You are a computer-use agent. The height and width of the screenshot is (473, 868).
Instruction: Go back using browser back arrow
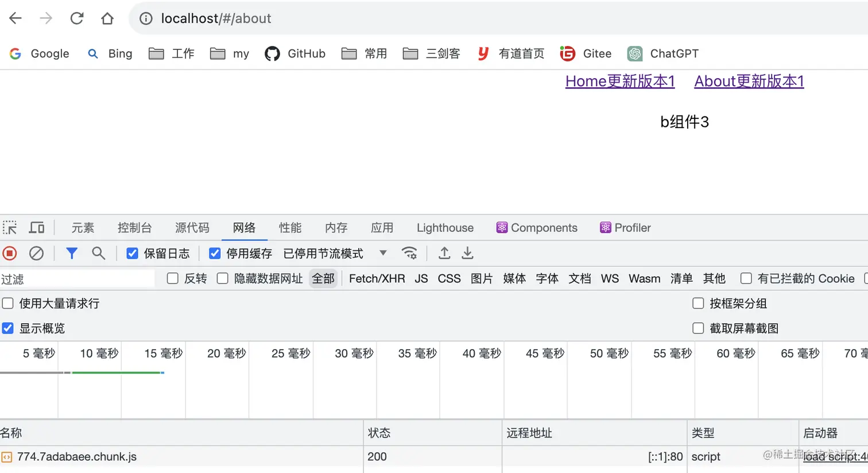tap(15, 18)
